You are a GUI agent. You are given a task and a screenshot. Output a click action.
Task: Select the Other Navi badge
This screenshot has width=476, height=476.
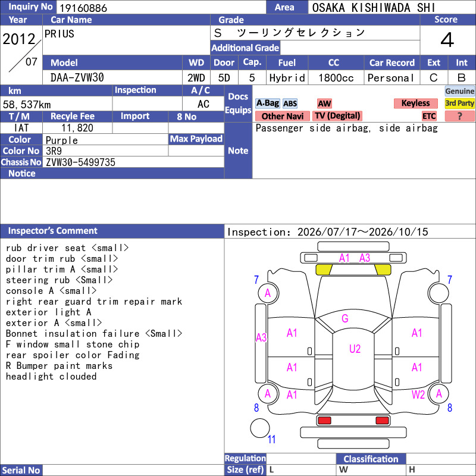click(282, 116)
